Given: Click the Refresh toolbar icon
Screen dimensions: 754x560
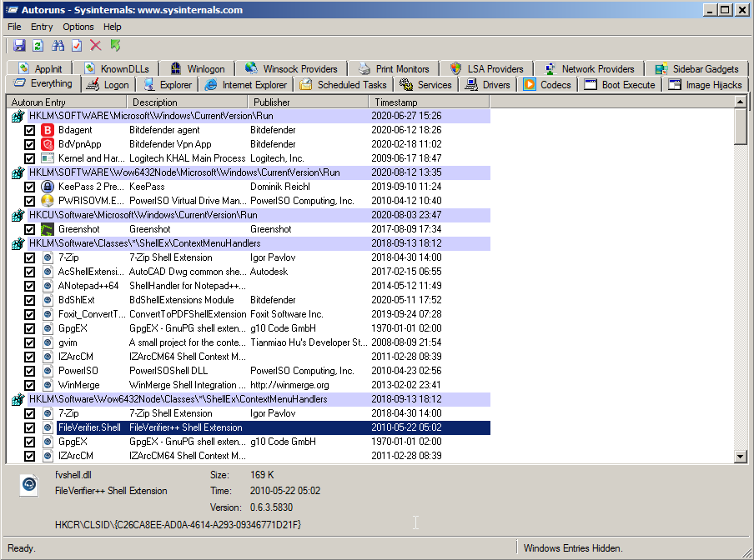Looking at the screenshot, I should pyautogui.click(x=38, y=46).
